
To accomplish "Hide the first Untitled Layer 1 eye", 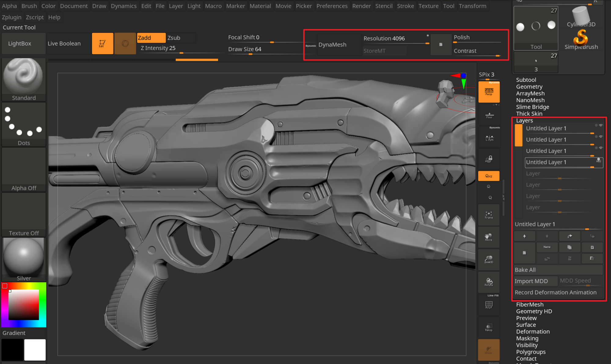I will (601, 125).
